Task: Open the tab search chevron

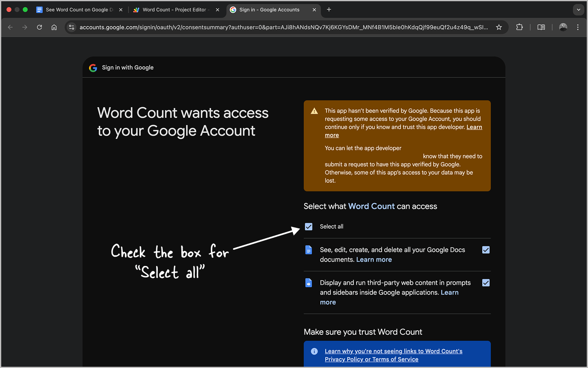Action: (x=578, y=9)
